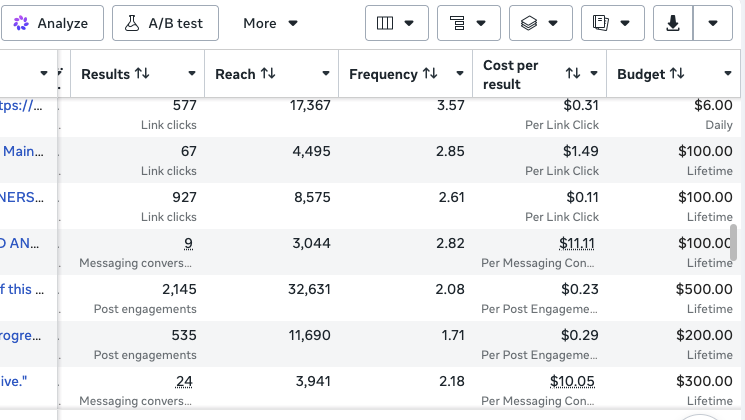Open the campaign link ending 'ive."'
Viewport: 745px width, 420px height.
point(14,382)
